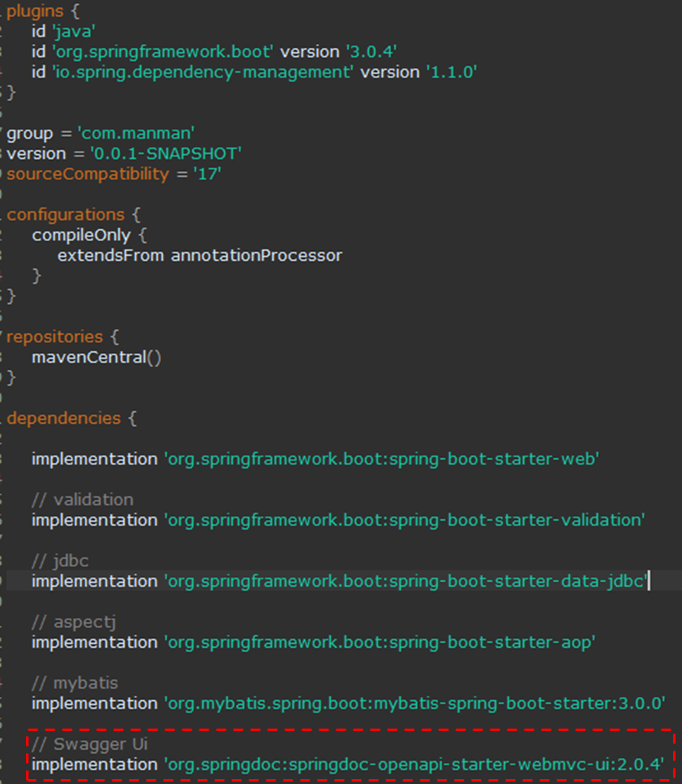682x784 pixels.
Task: Click 'extendsFrom annotationProcessor' line
Action: (200, 256)
